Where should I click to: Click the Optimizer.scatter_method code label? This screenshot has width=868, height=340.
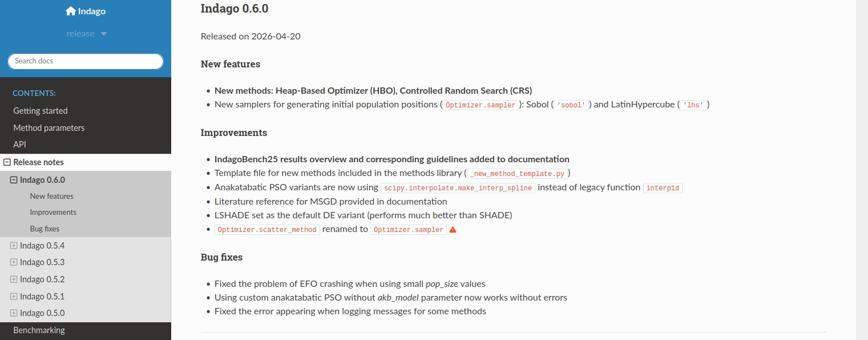[267, 230]
